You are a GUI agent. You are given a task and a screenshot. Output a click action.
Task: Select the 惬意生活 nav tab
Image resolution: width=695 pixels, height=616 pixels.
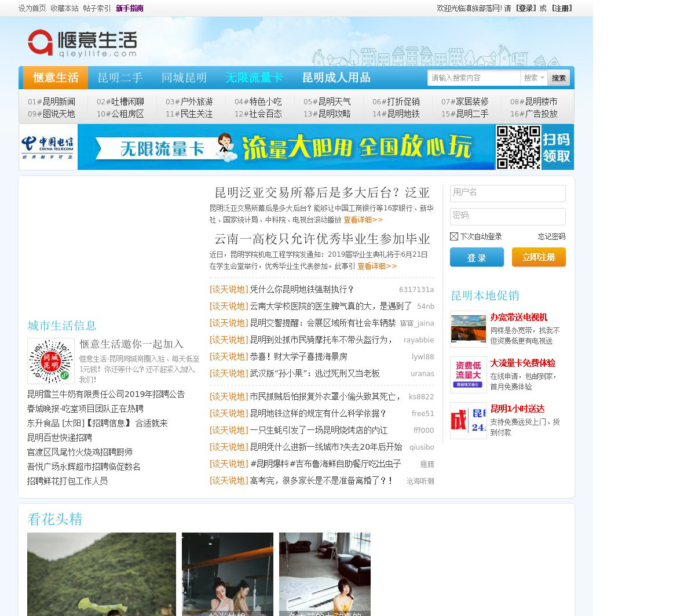pos(56,78)
